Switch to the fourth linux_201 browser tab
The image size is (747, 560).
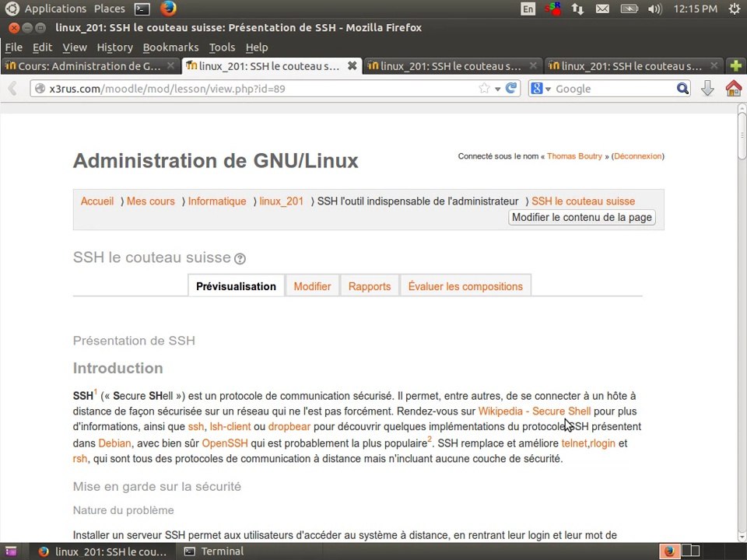(633, 65)
